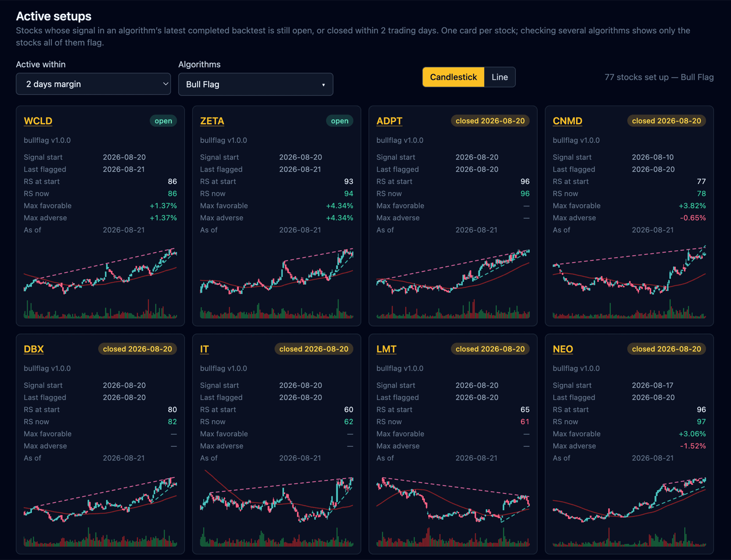Click LMT's RS now value 61
Image resolution: width=731 pixels, height=560 pixels.
(x=525, y=422)
